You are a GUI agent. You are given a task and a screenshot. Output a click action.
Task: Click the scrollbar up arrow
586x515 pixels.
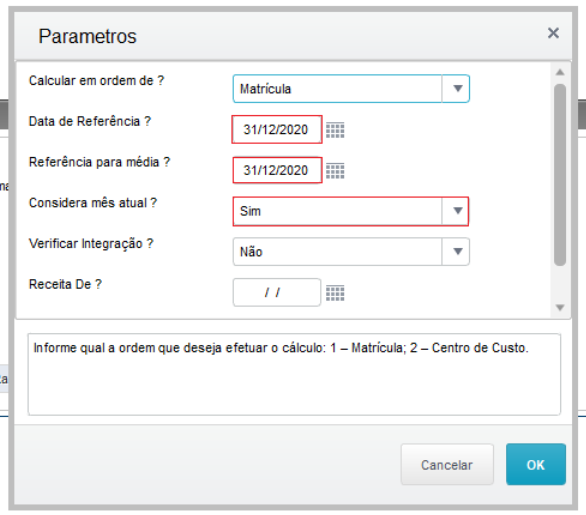point(559,72)
